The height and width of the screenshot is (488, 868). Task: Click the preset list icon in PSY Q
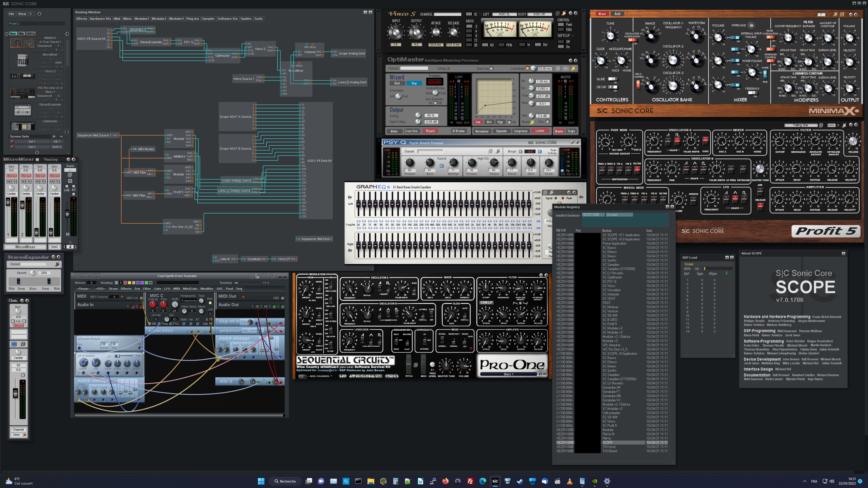click(491, 151)
